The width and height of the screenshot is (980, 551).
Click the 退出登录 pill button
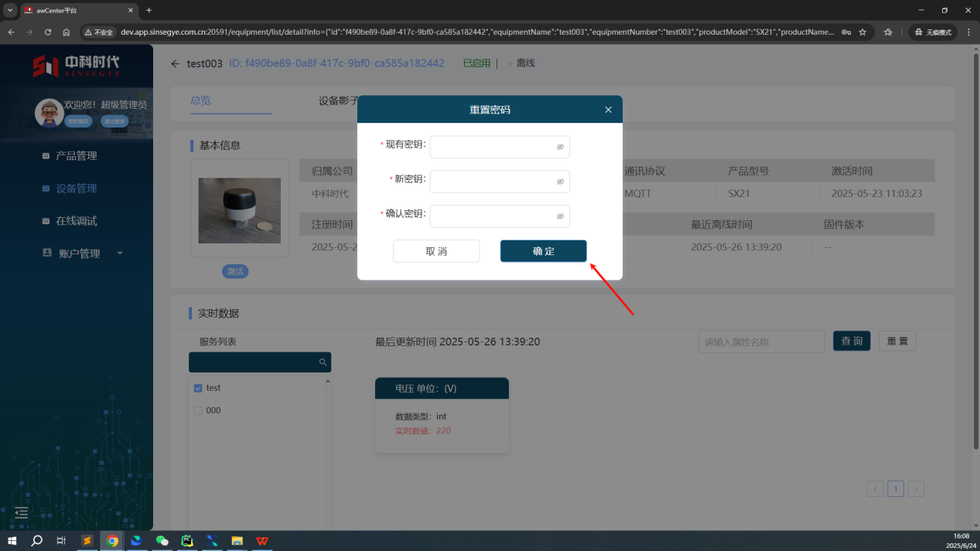pyautogui.click(x=114, y=121)
